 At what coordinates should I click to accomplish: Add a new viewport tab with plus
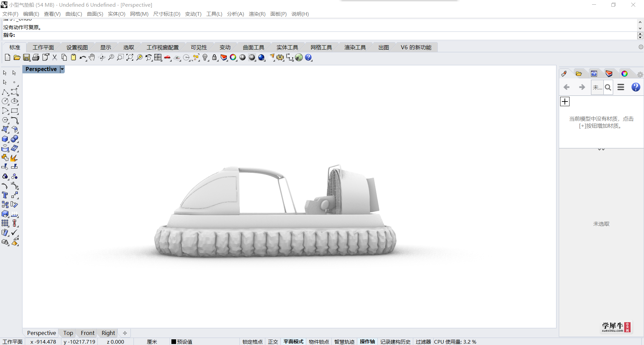(x=125, y=333)
